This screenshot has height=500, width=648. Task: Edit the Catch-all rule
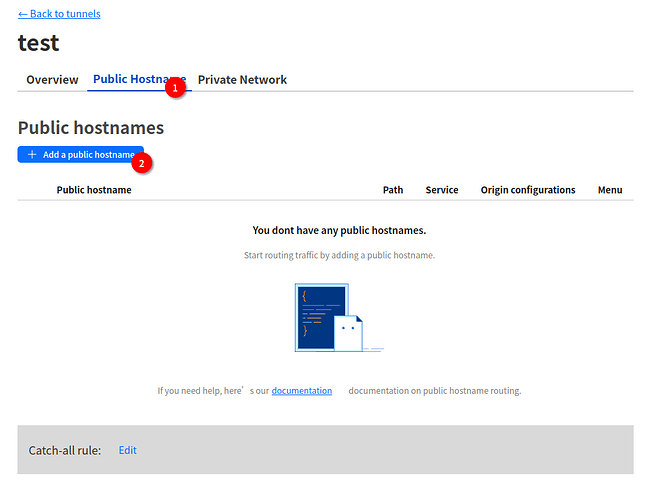pos(127,450)
